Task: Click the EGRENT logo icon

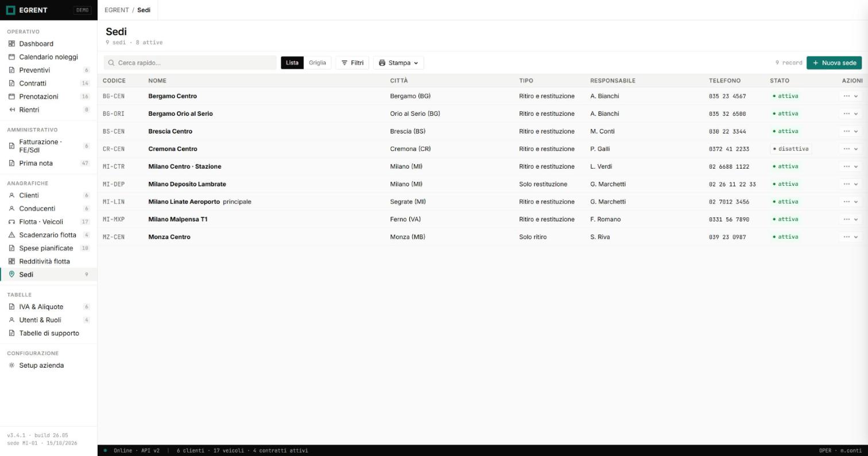Action: (x=10, y=10)
